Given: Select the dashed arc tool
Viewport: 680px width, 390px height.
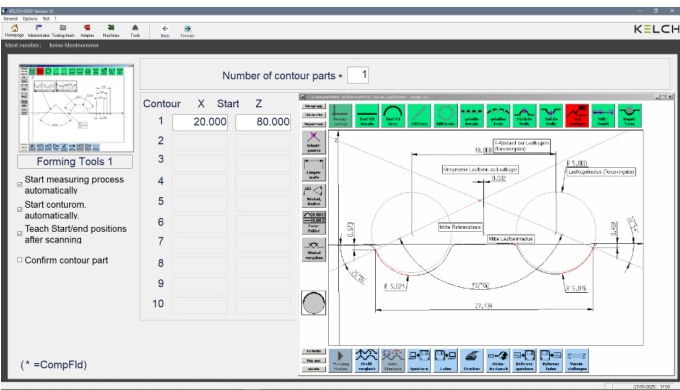Looking at the screenshot, I should (x=498, y=115).
